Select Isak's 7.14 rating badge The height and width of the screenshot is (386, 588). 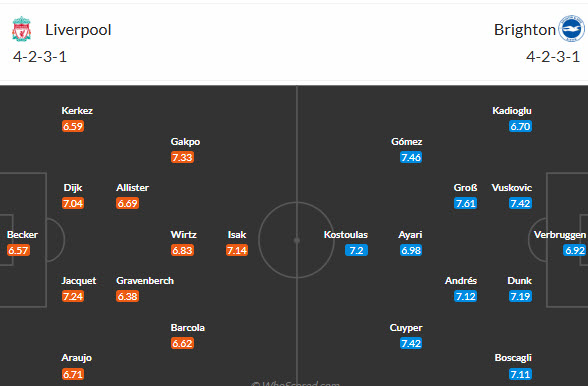point(237,250)
